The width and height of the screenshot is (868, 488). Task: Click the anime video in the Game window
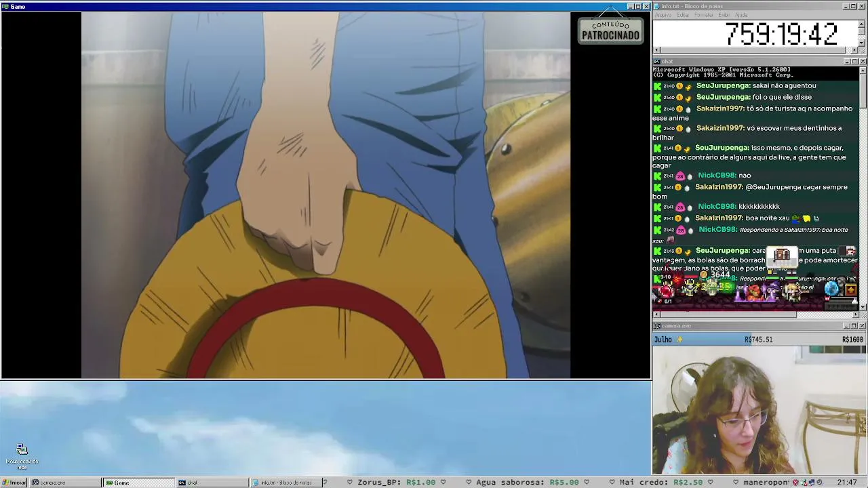click(325, 195)
